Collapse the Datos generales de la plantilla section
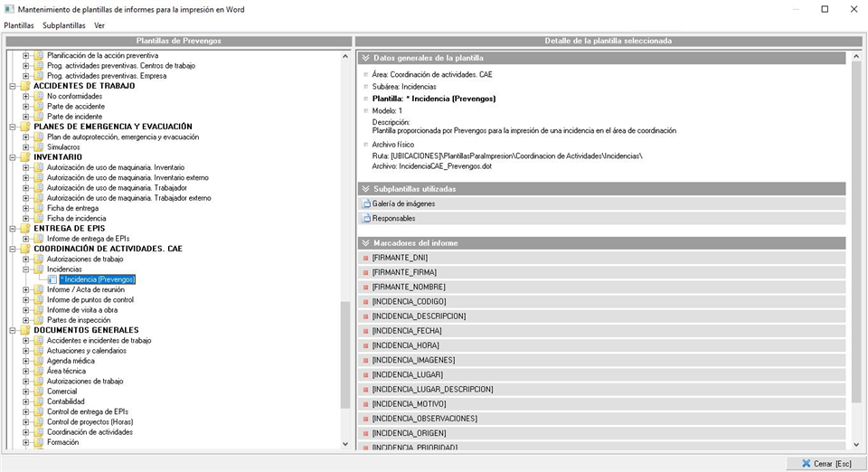 click(366, 58)
